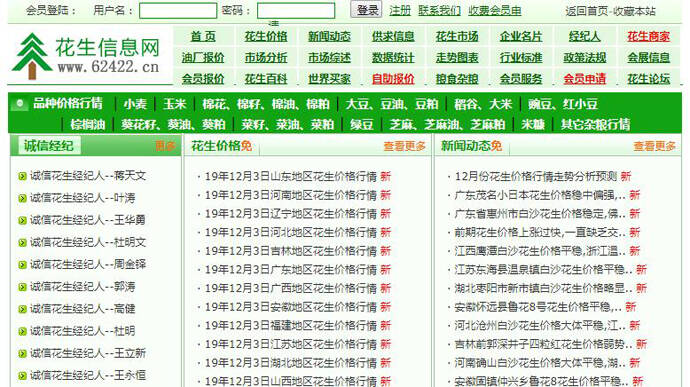Image resolution: width=690 pixels, height=387 pixels.
Task: Select 其它杂粮行情 category
Action: [x=595, y=125]
